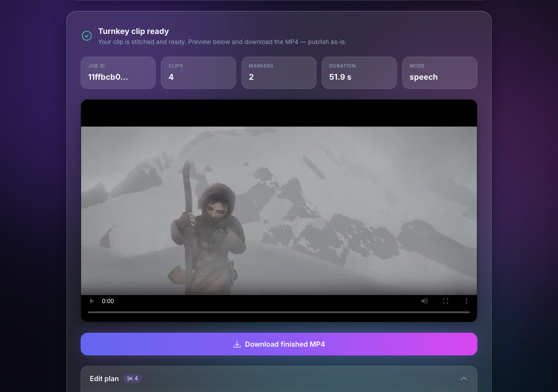Screen dimensions: 558x392
Task: Click the Mode speech value
Action: [424, 77]
